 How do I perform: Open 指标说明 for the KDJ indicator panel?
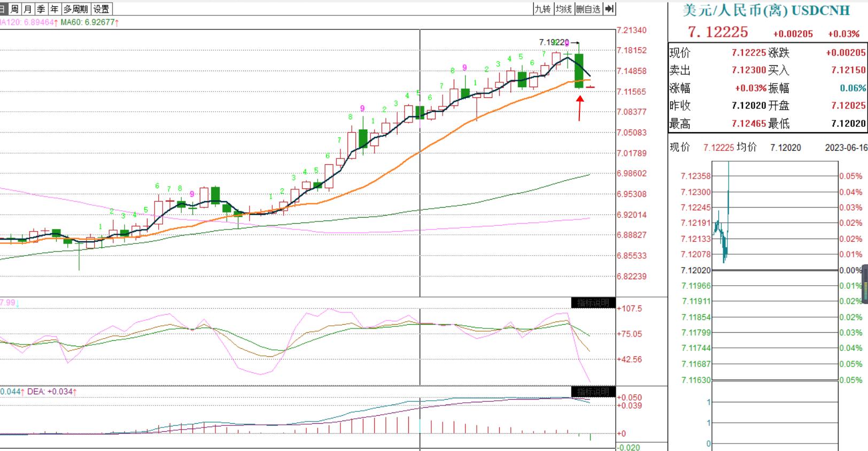[593, 303]
